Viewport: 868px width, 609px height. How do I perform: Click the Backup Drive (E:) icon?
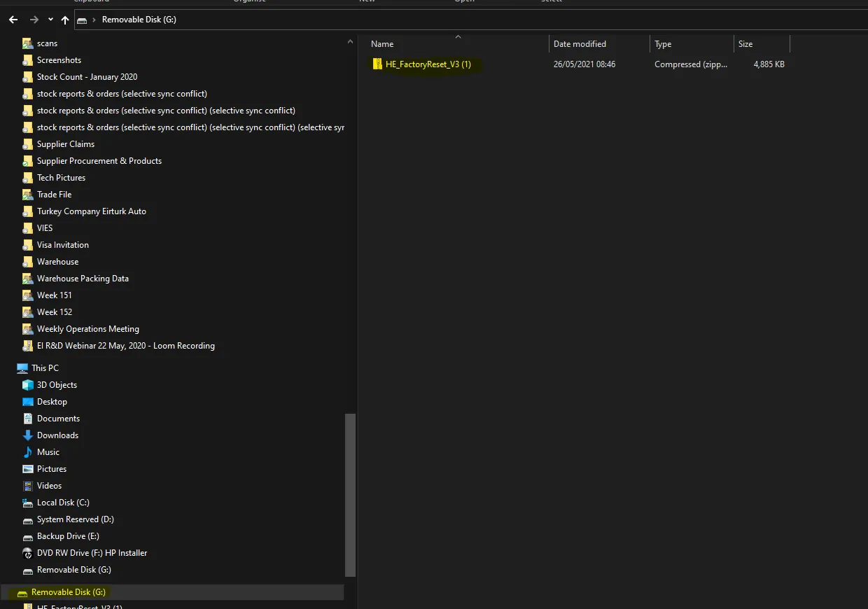tap(27, 537)
